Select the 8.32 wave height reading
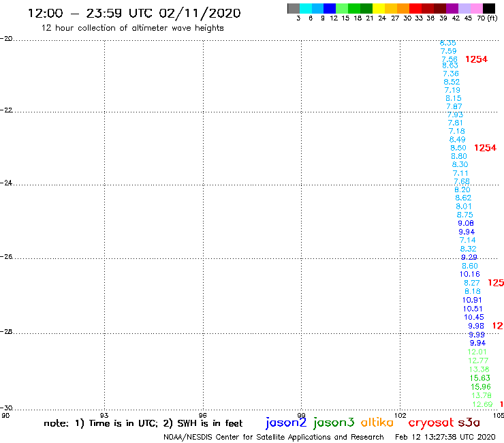The height and width of the screenshot is (443, 504). [468, 249]
